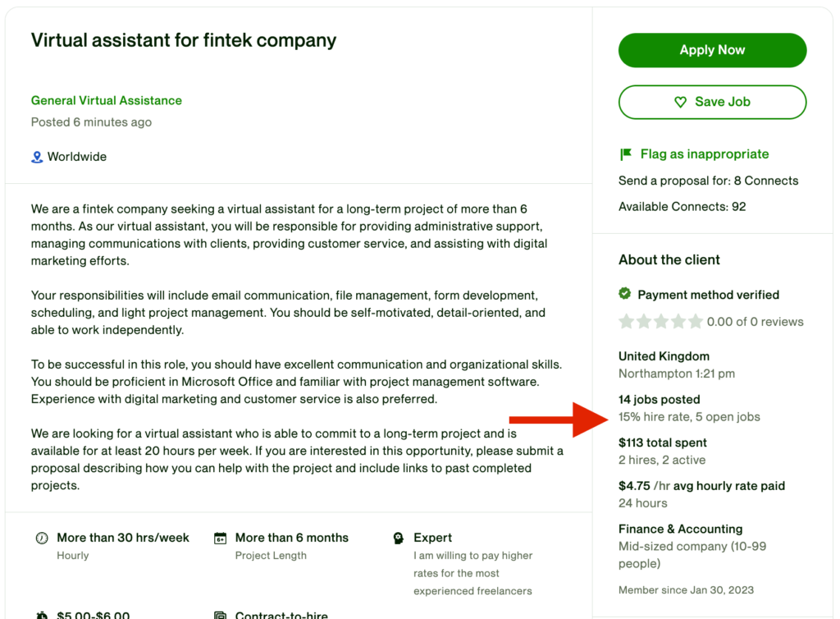The image size is (840, 619).
Task: Click the Apply Now button
Action: click(x=712, y=50)
